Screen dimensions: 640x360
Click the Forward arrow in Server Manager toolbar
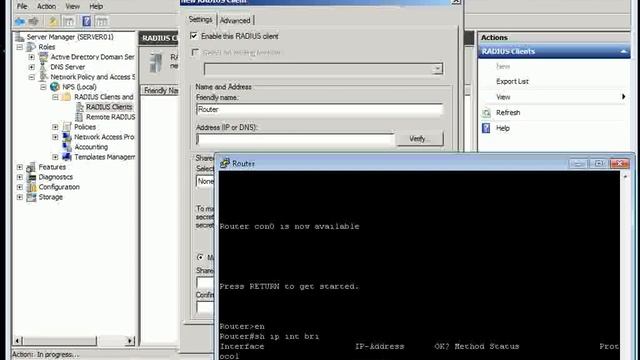point(33,21)
